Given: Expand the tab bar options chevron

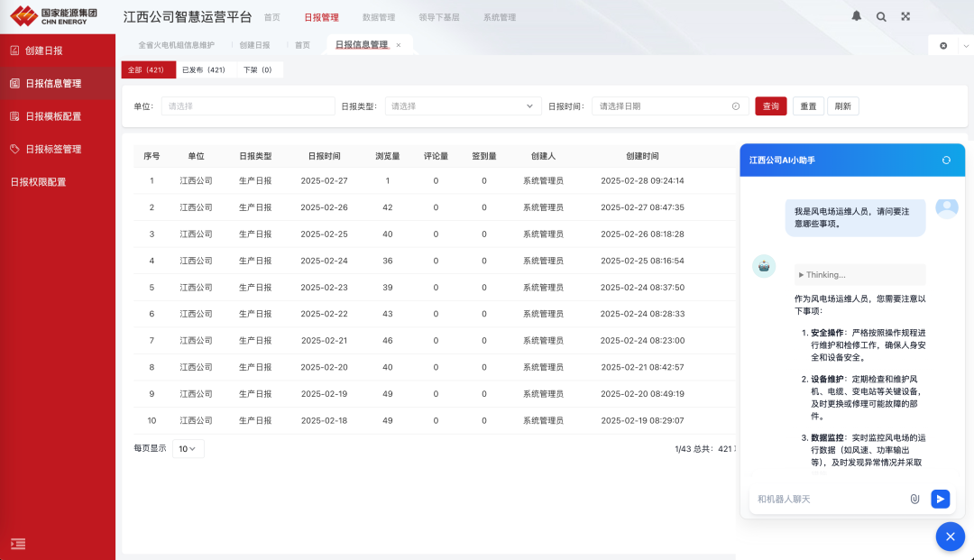Looking at the screenshot, I should coord(966,45).
